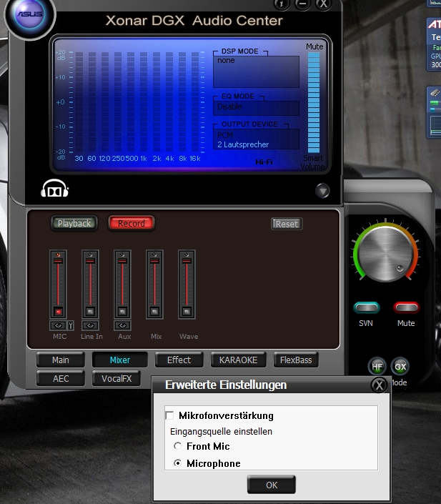
Task: Select Wave recording source button
Action: pyautogui.click(x=187, y=312)
